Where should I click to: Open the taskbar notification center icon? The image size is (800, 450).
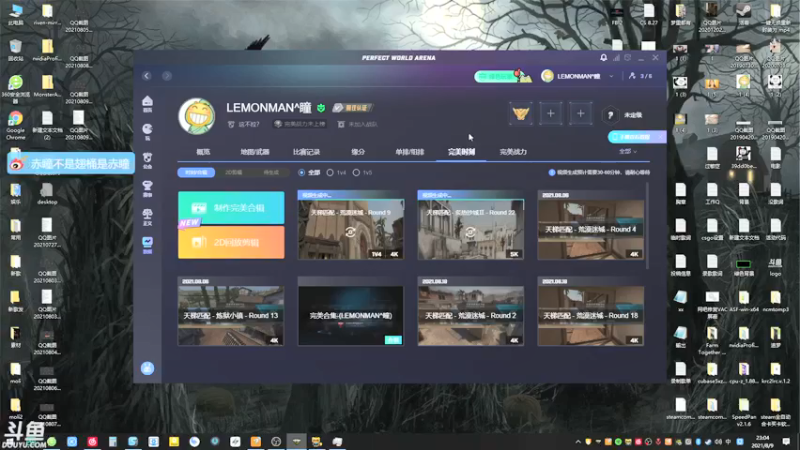[x=786, y=441]
